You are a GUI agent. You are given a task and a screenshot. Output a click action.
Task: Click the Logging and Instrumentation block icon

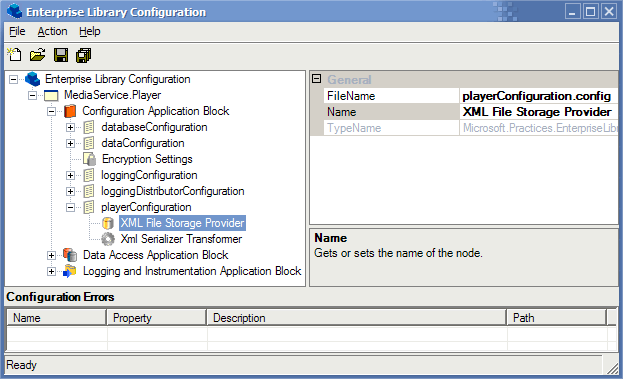coord(70,271)
